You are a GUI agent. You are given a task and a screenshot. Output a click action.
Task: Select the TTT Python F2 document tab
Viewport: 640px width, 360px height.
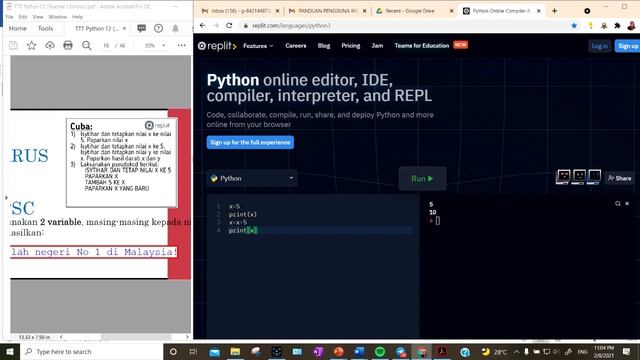[97, 28]
